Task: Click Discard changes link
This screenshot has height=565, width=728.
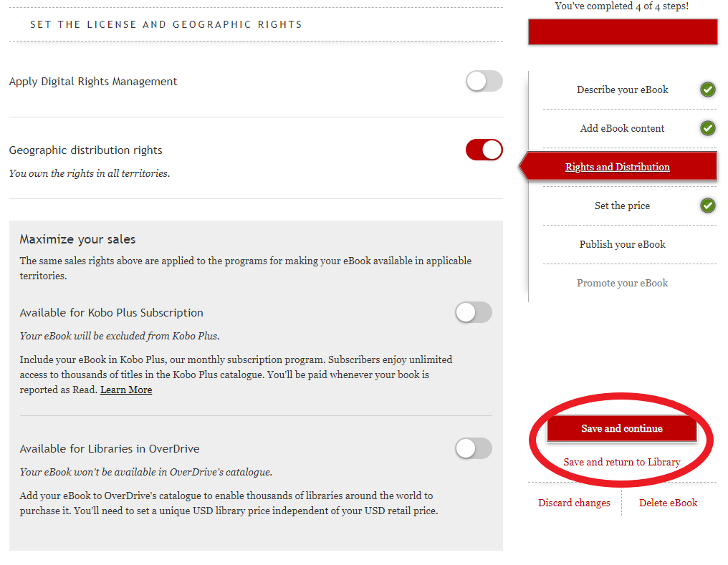Action: [x=574, y=503]
